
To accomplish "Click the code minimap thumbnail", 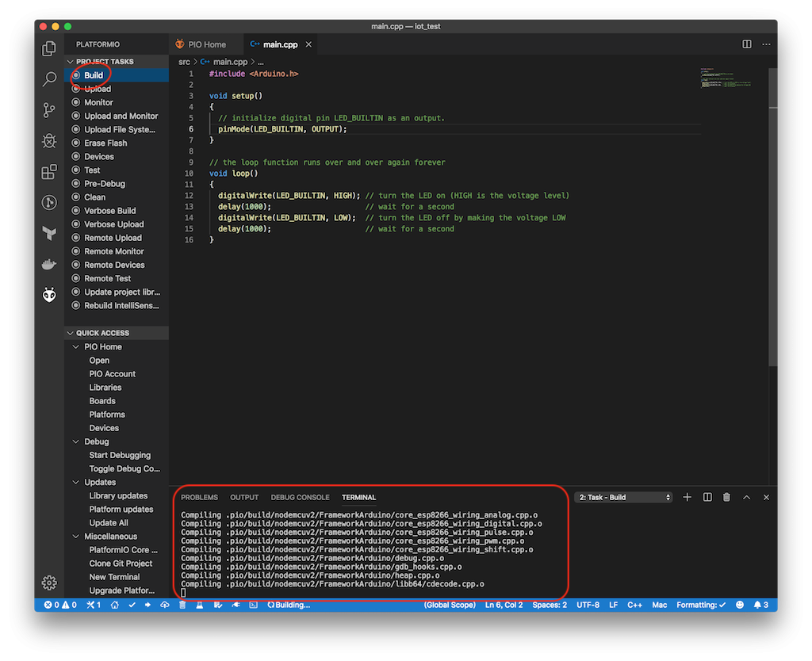I will click(726, 78).
